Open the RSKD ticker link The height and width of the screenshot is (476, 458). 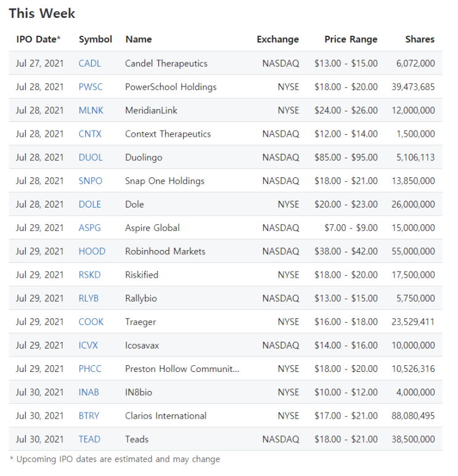(89, 275)
